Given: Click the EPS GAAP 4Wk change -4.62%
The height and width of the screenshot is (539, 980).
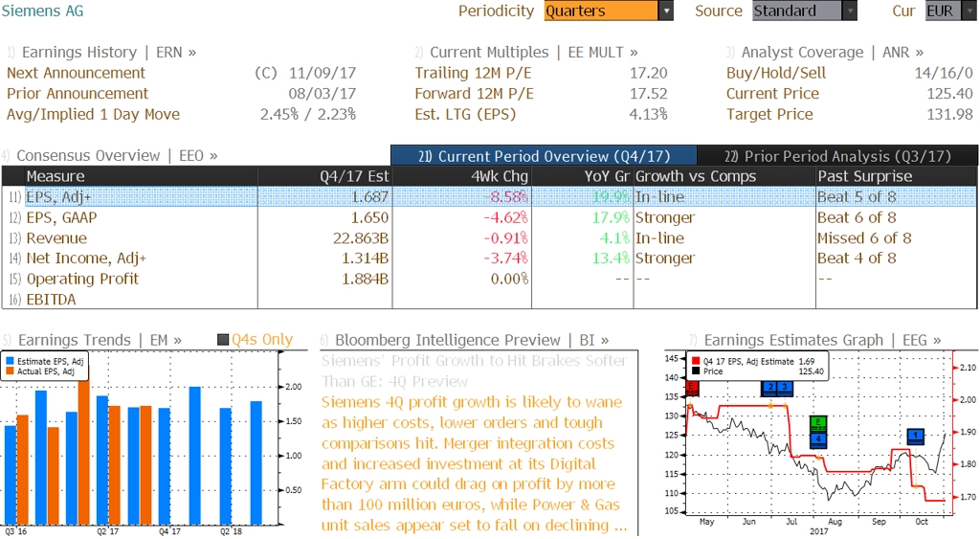Looking at the screenshot, I should point(505,217).
